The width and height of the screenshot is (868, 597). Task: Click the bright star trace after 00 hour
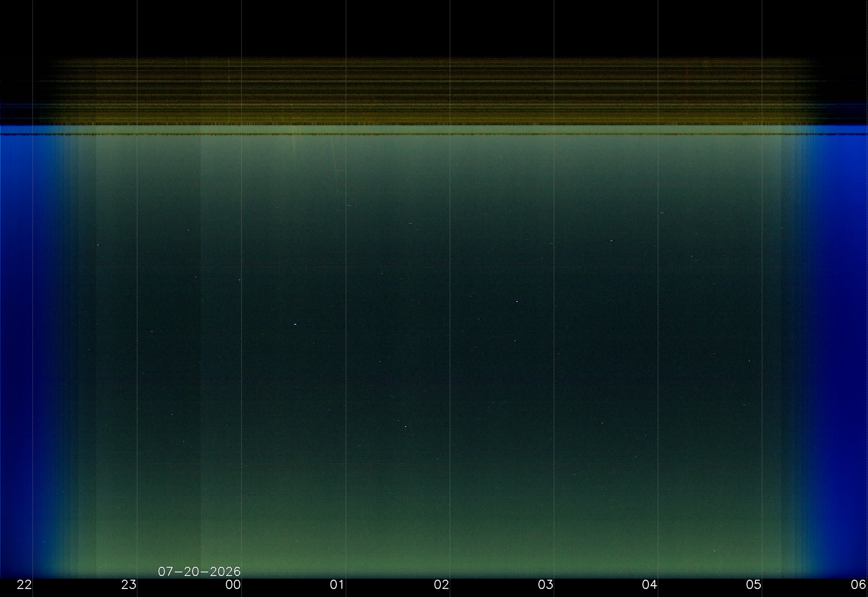click(x=295, y=324)
